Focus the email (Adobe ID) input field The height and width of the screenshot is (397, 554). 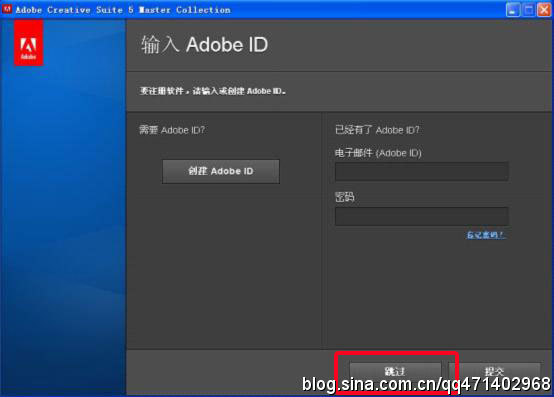click(x=422, y=172)
